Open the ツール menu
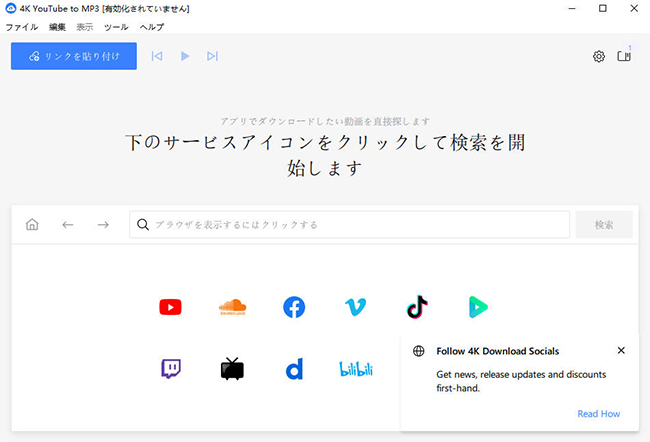This screenshot has width=650, height=442. pos(116,27)
